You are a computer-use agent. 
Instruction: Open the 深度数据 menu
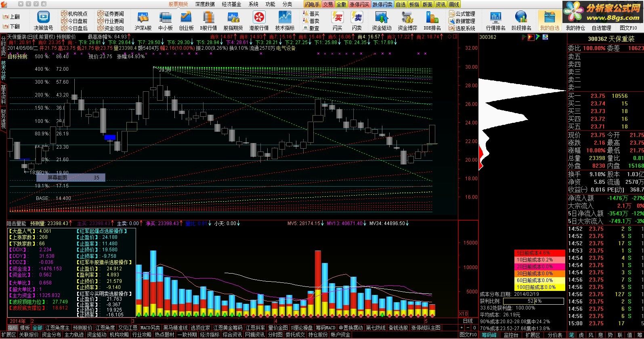(205, 4)
